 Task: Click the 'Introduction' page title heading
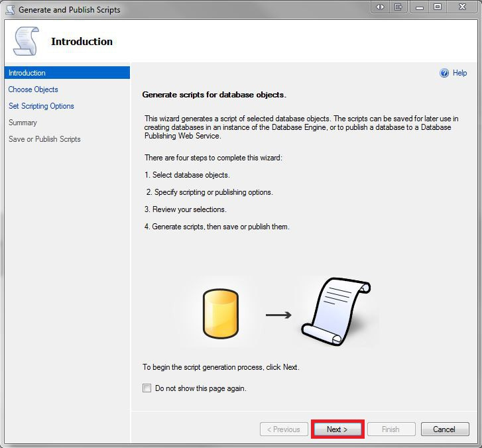tap(82, 42)
